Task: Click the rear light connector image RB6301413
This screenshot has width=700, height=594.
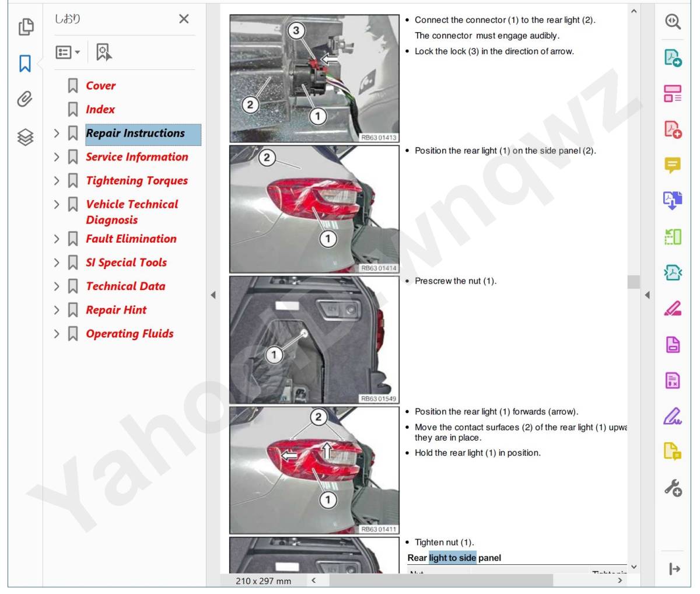Action: [x=314, y=78]
